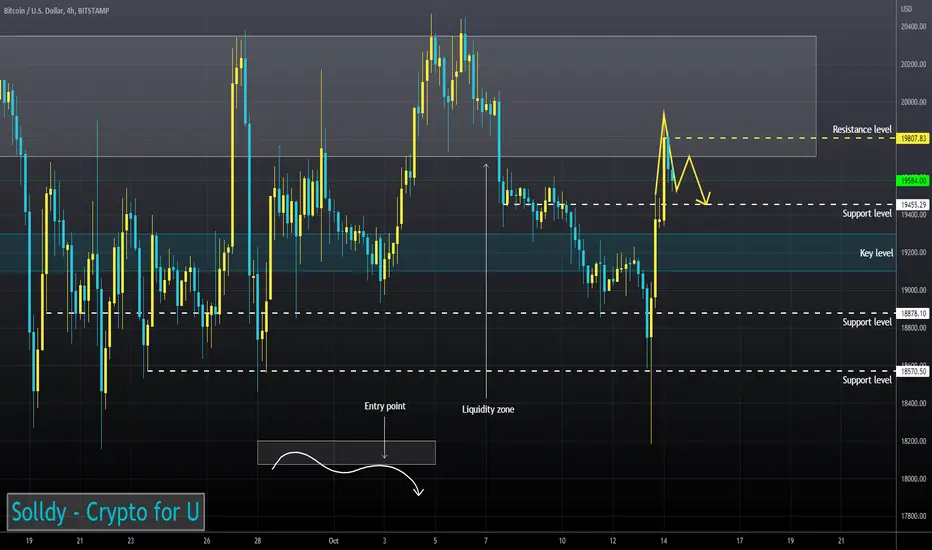Select the '3' date label on time axis

[384, 541]
